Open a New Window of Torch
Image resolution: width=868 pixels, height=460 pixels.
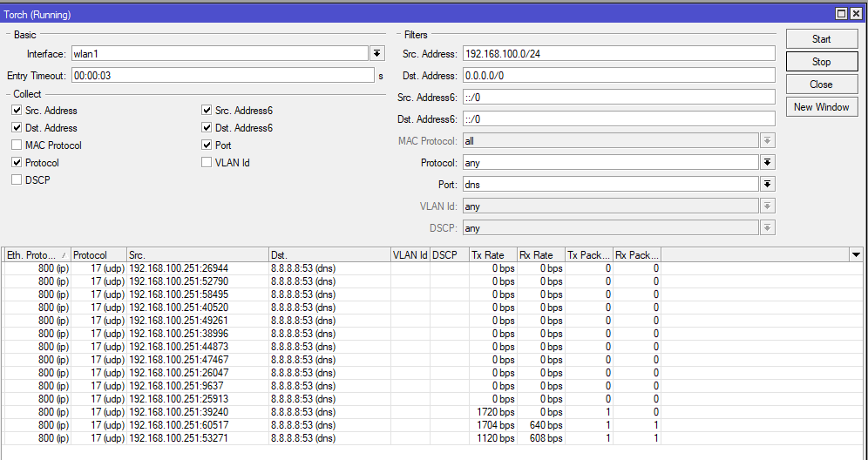(x=822, y=107)
